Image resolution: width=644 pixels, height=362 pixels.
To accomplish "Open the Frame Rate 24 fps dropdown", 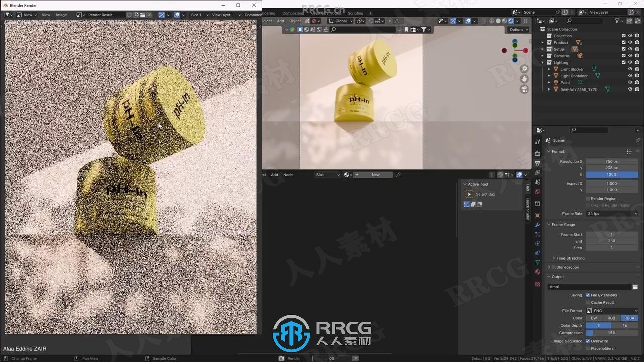I will [612, 214].
